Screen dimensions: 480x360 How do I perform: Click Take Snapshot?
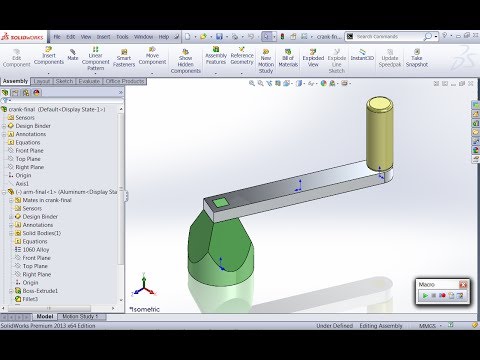[417, 58]
